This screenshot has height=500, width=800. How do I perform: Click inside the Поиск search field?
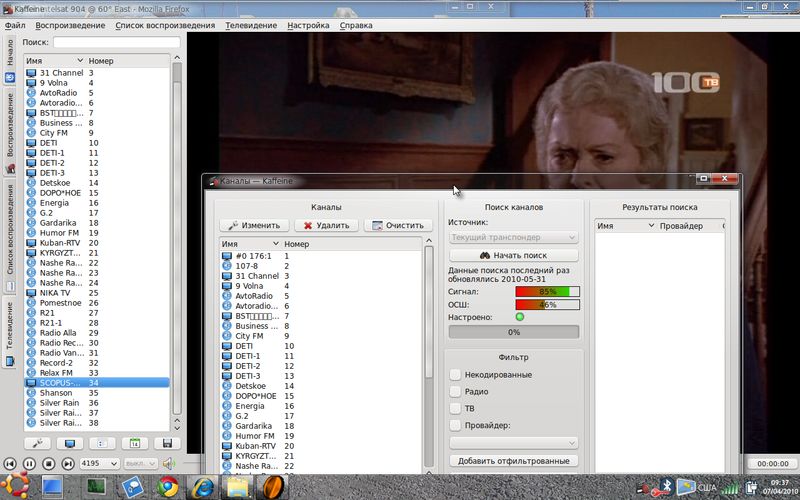click(x=116, y=43)
